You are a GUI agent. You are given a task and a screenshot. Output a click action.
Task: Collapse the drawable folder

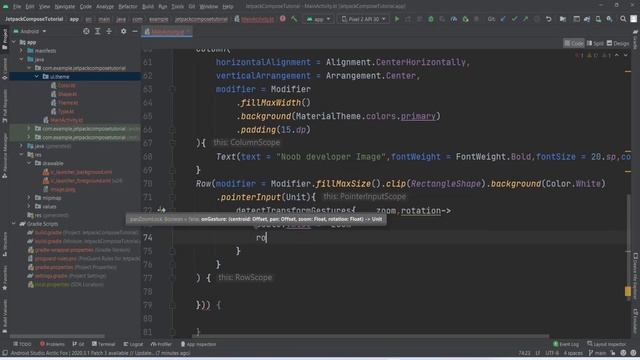[x=29, y=163]
